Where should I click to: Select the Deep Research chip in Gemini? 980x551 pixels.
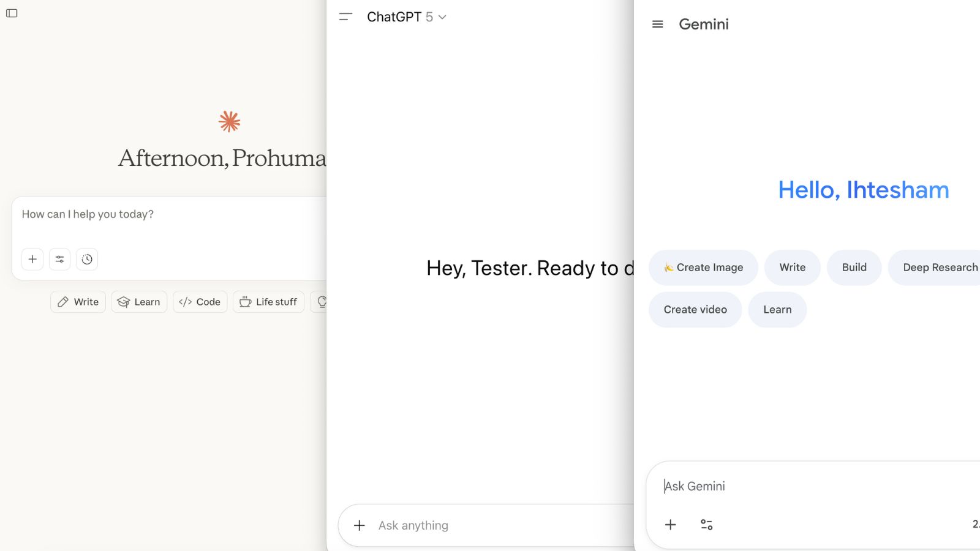pos(935,268)
